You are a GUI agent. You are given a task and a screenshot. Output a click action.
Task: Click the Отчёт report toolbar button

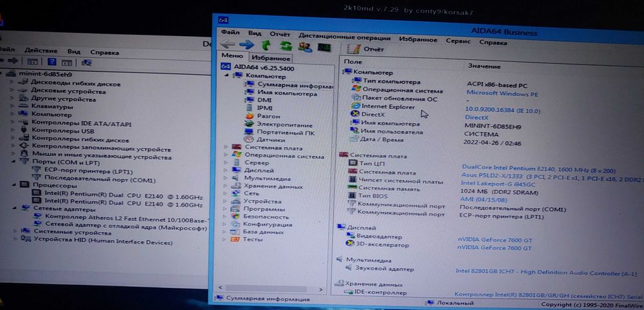pos(366,49)
